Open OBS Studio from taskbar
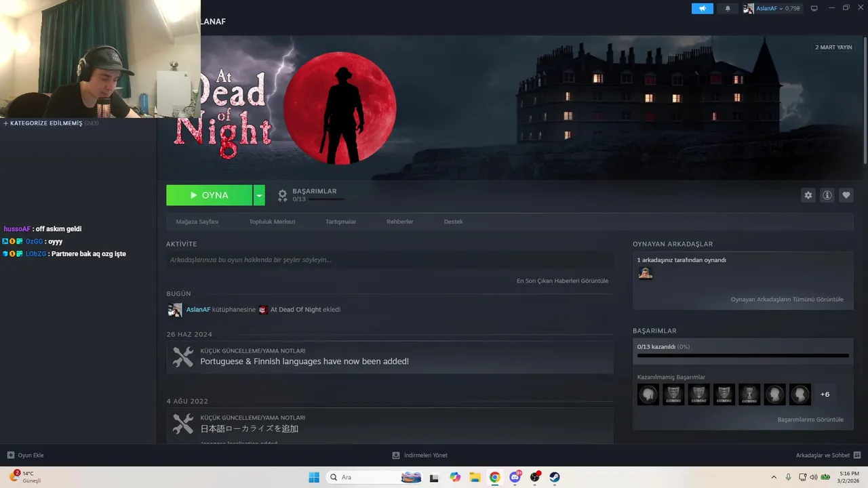868x488 pixels. point(535,477)
